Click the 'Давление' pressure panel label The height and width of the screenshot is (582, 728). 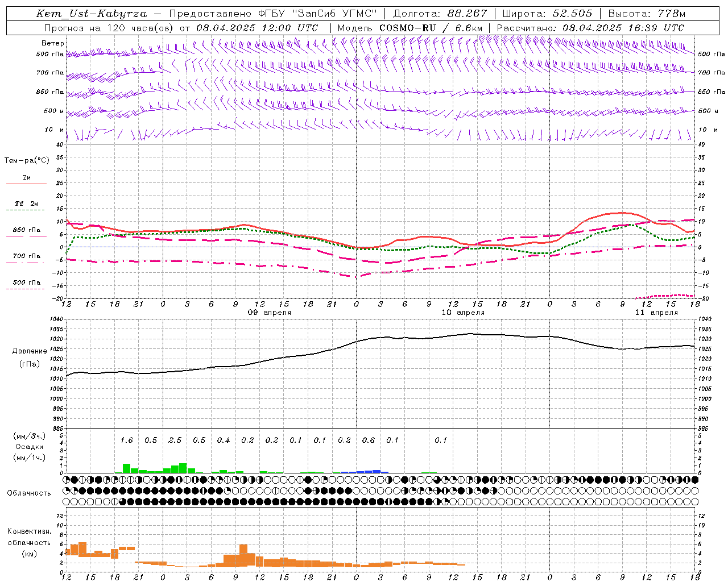coord(30,351)
